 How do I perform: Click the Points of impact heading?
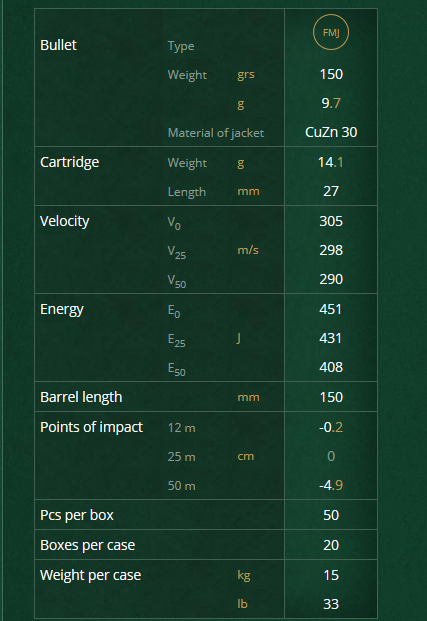92,427
